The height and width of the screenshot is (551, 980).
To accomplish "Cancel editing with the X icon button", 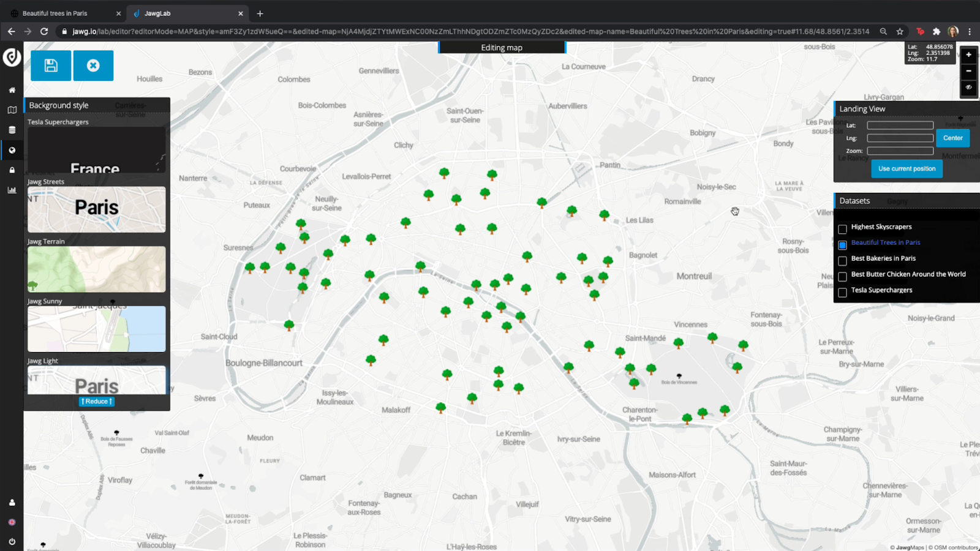I will pyautogui.click(x=93, y=66).
